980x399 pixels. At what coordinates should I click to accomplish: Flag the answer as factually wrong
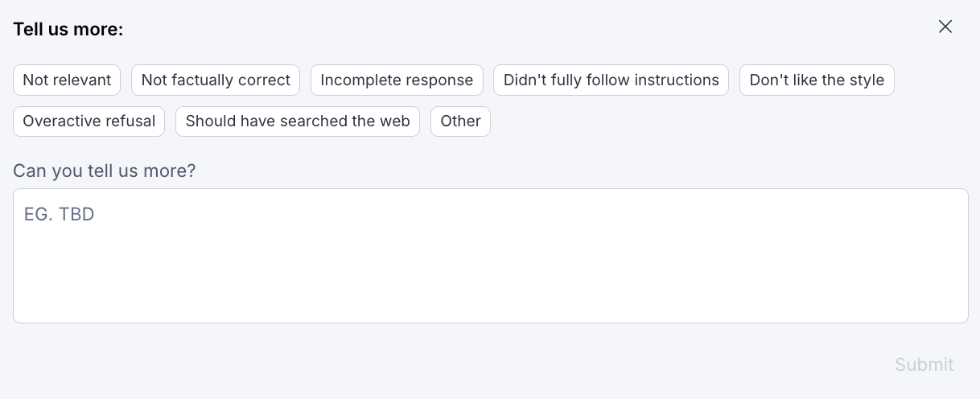tap(216, 80)
